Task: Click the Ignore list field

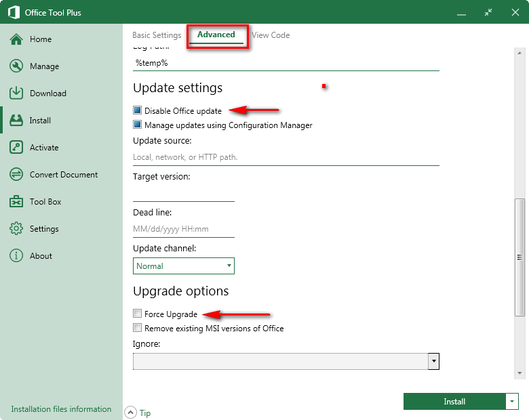Action: 280,361
